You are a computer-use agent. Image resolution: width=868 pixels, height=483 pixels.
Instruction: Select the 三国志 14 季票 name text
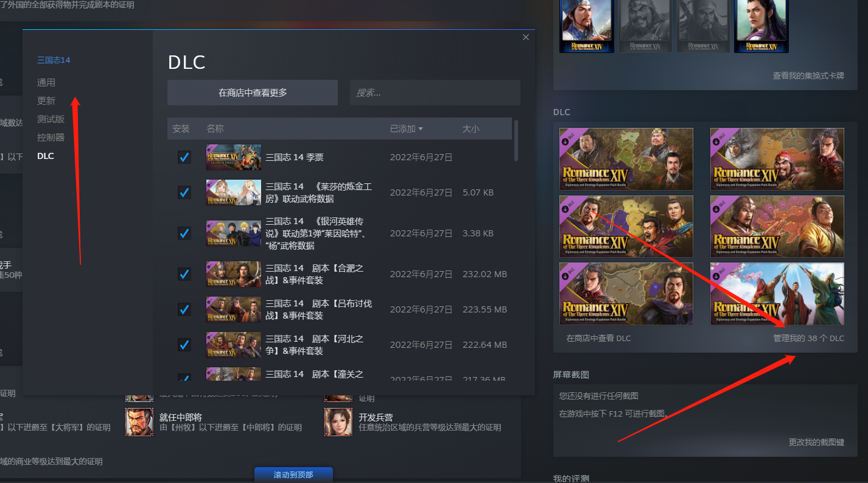click(x=295, y=157)
